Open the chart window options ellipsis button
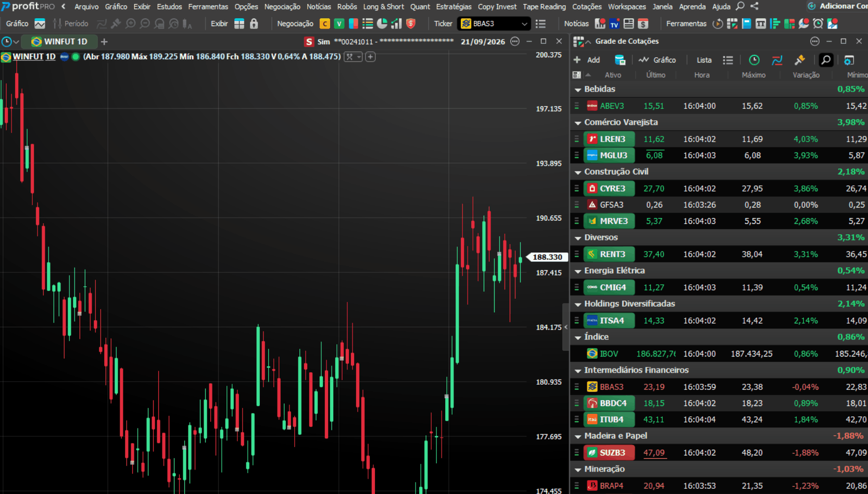Screen dimensions: 868x494 pos(515,42)
